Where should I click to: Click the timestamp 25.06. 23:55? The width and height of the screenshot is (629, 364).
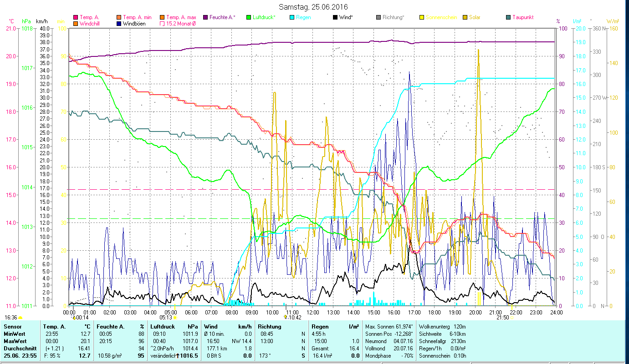(21, 356)
